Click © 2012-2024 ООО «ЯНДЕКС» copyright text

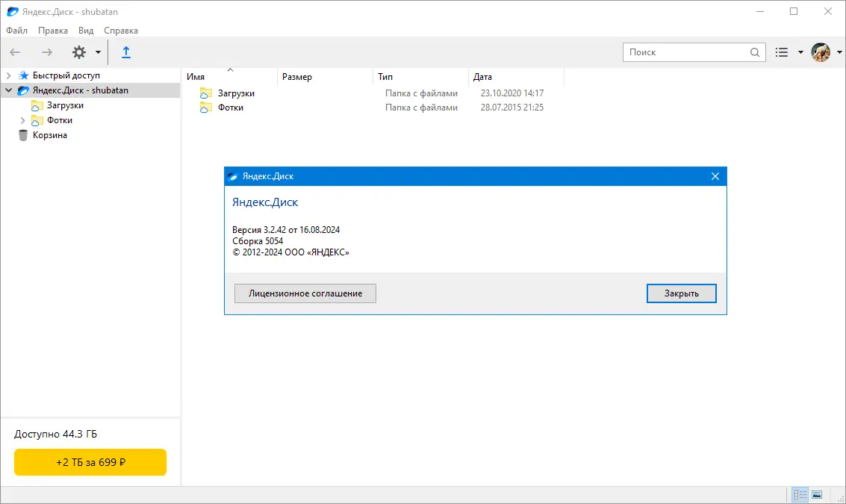coord(290,252)
